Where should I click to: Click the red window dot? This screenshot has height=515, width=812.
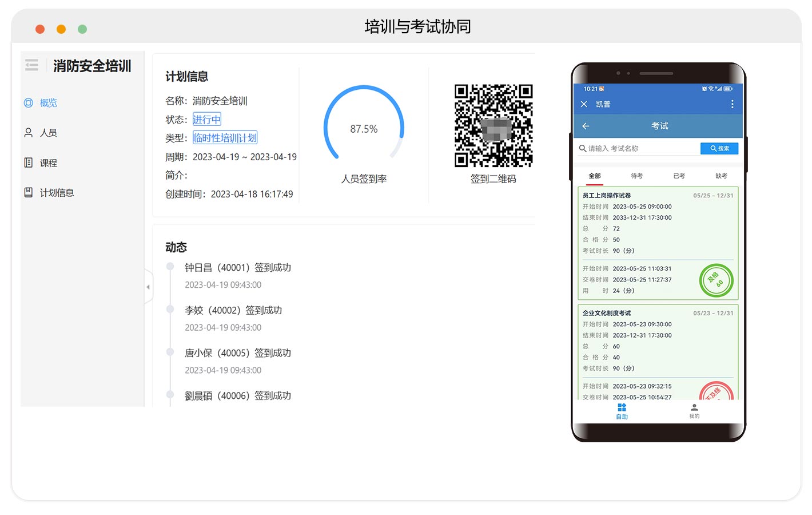click(x=40, y=29)
